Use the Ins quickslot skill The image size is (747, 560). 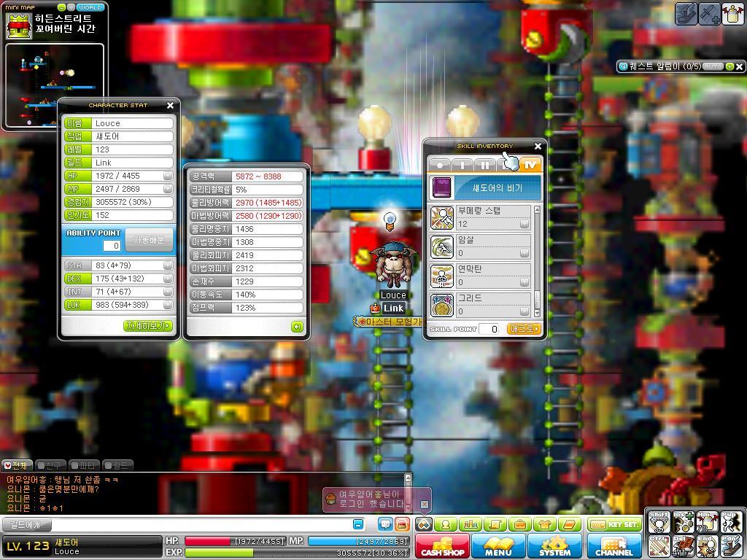pyautogui.click(x=683, y=523)
